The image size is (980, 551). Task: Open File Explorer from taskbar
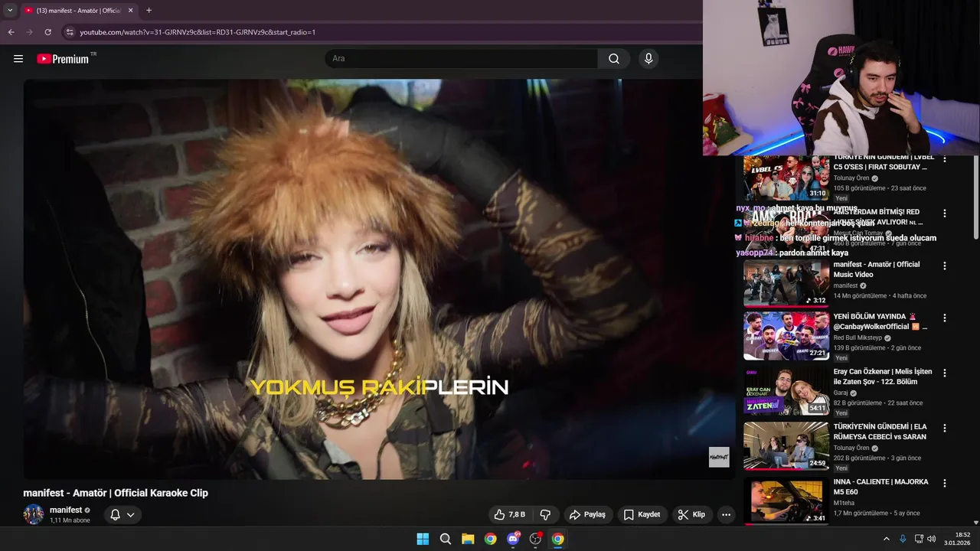[x=468, y=539]
